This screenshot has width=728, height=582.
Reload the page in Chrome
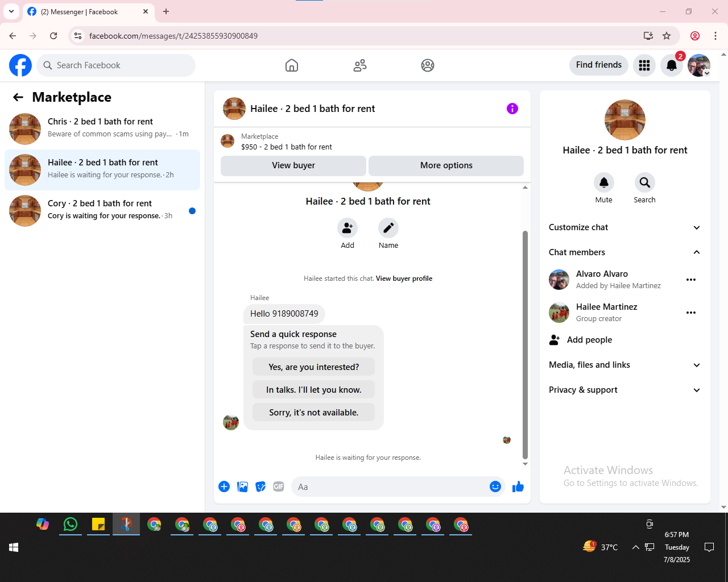pyautogui.click(x=53, y=36)
